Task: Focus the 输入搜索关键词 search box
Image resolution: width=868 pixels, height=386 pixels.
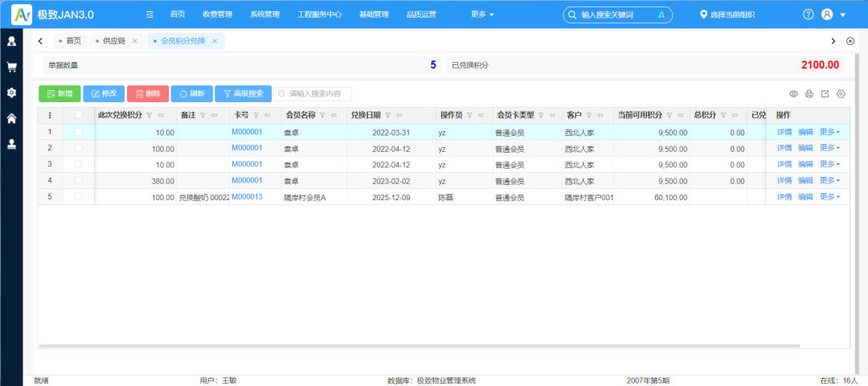Action: point(617,15)
